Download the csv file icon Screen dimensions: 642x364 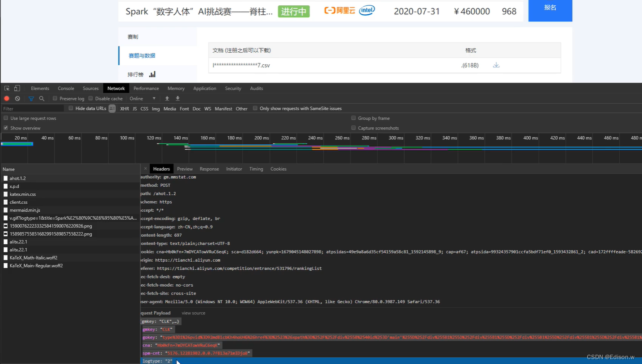[x=496, y=65]
